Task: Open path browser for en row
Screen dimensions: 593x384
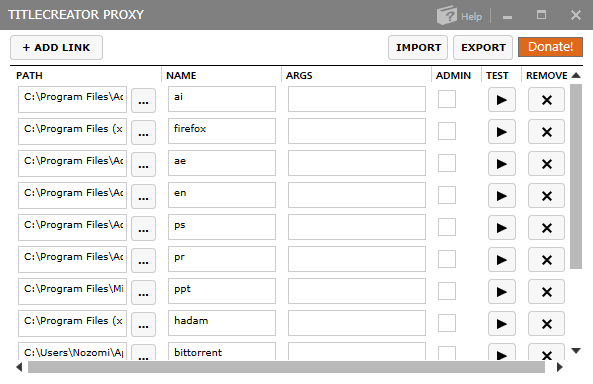Action: pyautogui.click(x=143, y=196)
